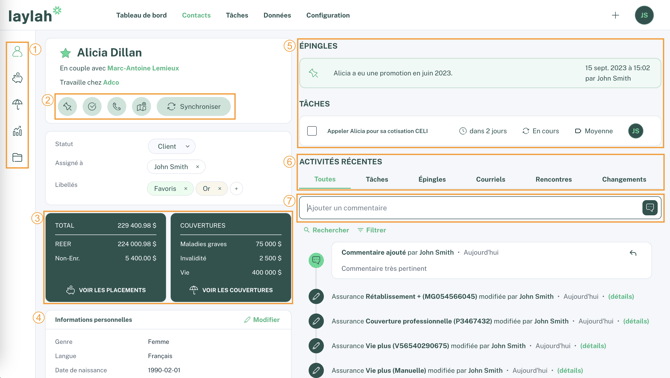Open détails for Couverture professionnelle modification
The image size is (670, 378).
pos(636,321)
